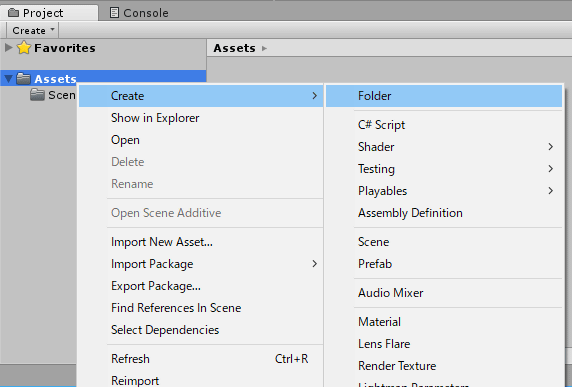Click the Console tab icon

[114, 13]
